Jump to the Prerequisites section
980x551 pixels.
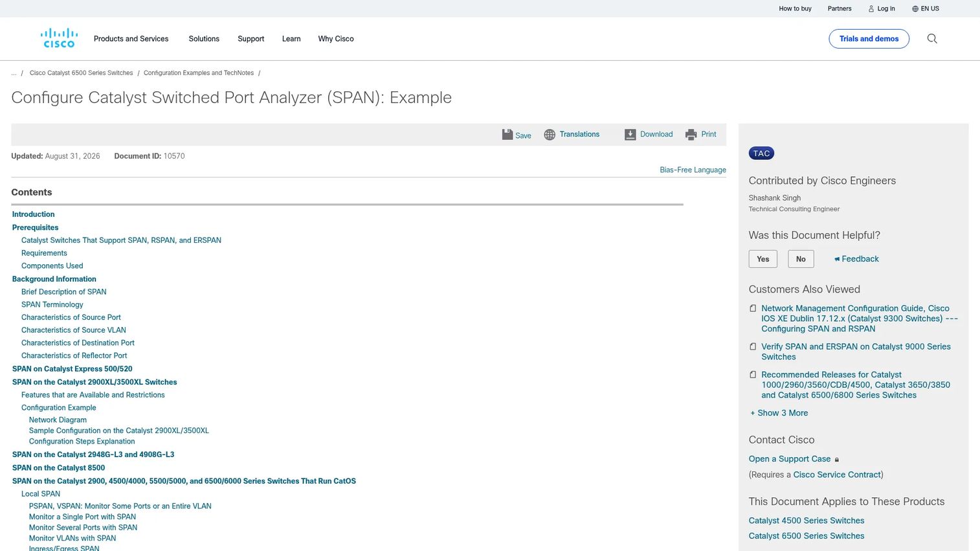coord(35,228)
